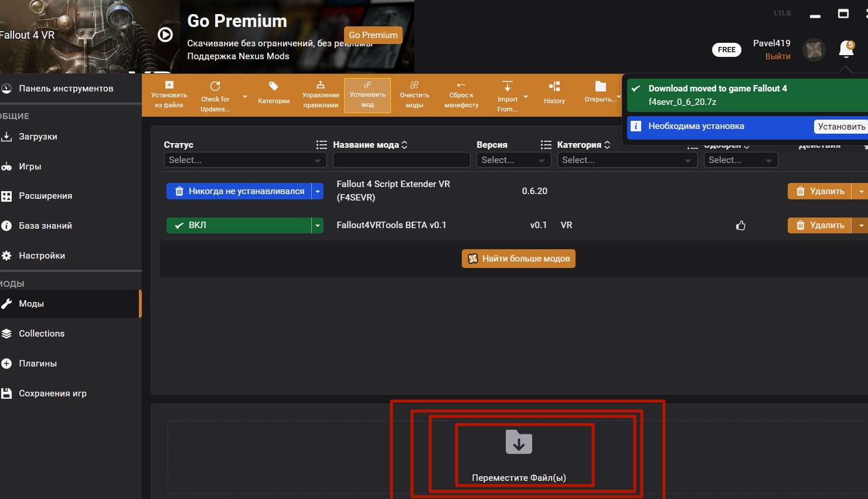Endorse Fallout4VRTools with thumbs-up icon
Screen dimensions: 868x499
click(741, 226)
